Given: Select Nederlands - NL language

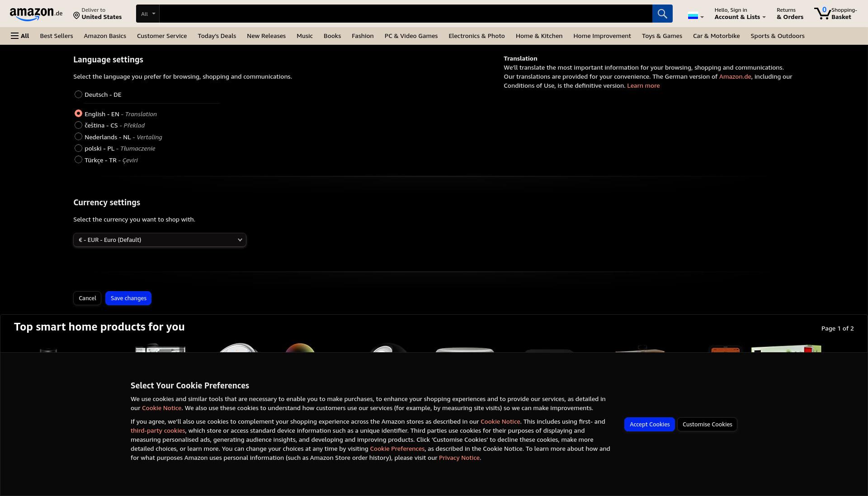Looking at the screenshot, I should pos(78,137).
